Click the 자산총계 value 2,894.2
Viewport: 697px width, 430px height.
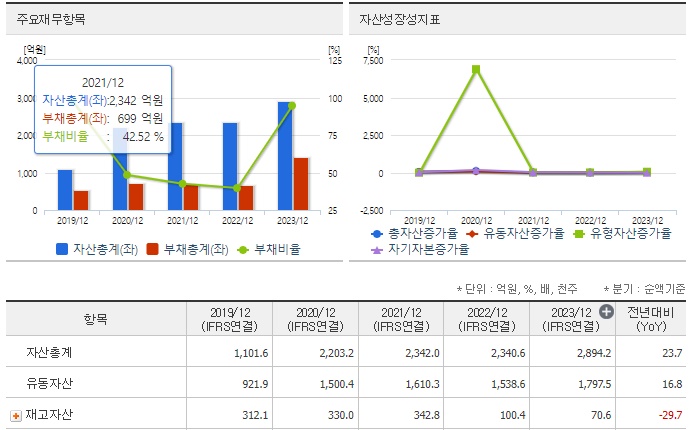[x=594, y=354]
